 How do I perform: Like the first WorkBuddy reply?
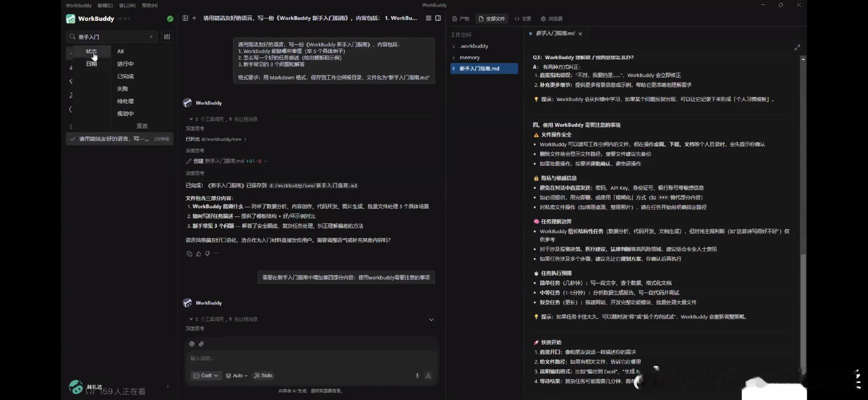coord(198,254)
